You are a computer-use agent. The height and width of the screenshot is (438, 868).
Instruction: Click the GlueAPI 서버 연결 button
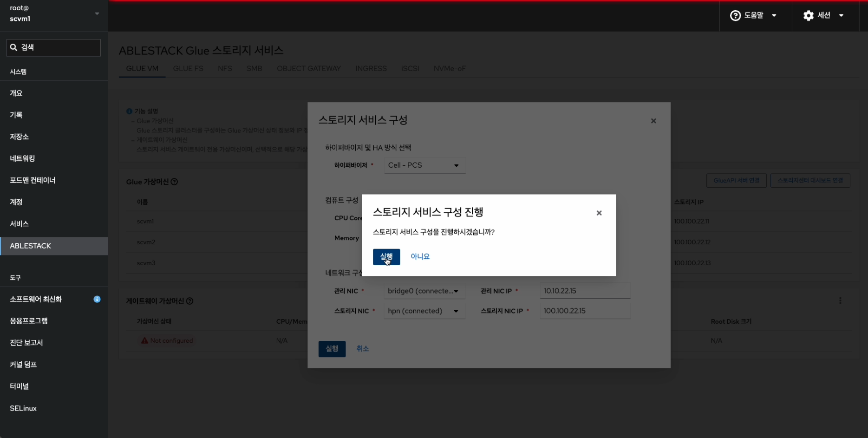[x=736, y=181]
